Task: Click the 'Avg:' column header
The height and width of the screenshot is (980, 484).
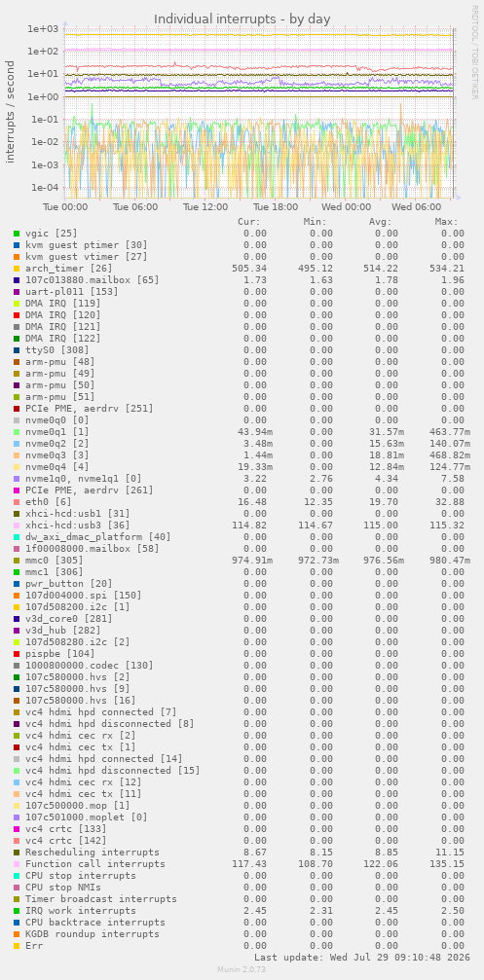Action: [x=380, y=221]
